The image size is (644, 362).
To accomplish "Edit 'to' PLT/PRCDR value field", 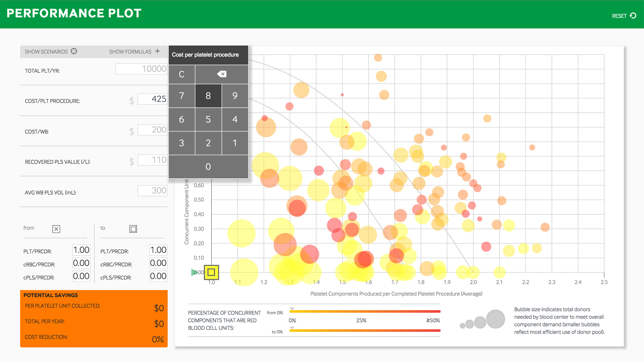I will coord(158,250).
